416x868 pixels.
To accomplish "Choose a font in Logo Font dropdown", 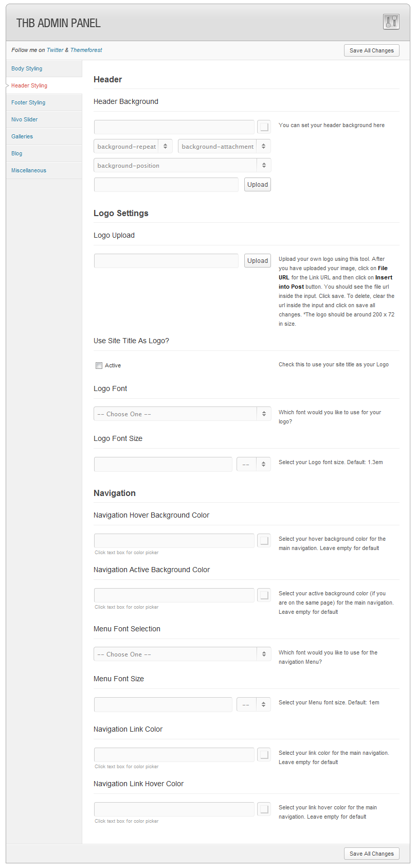I will [x=182, y=414].
